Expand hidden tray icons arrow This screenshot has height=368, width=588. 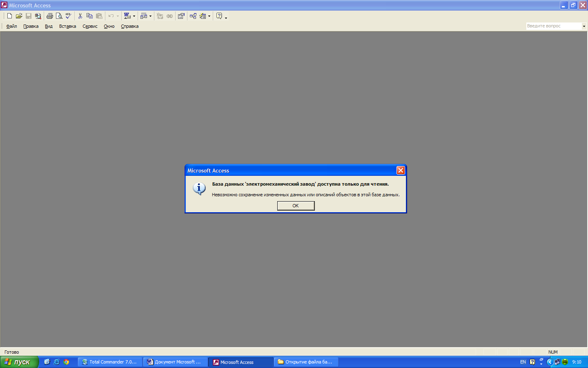550,362
